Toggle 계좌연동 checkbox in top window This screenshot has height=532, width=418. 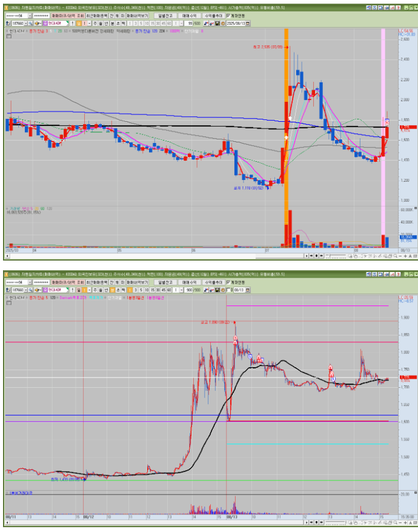pyautogui.click(x=228, y=16)
